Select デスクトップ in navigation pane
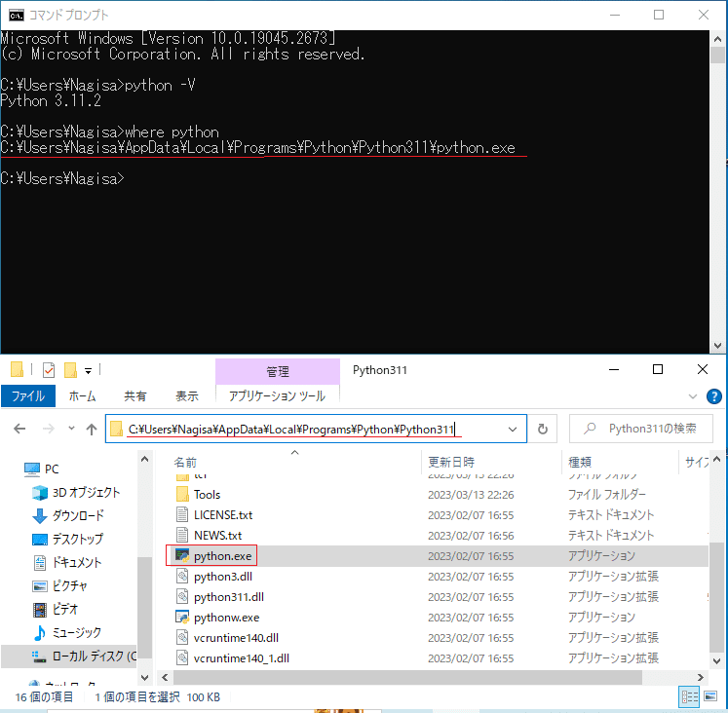 click(68, 539)
